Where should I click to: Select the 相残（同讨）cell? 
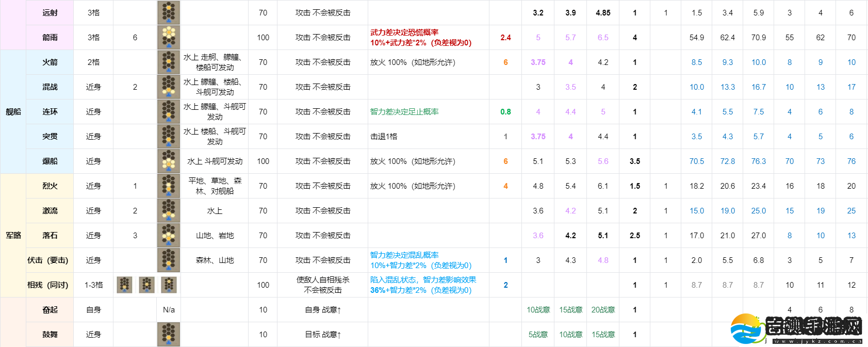pyautogui.click(x=50, y=285)
